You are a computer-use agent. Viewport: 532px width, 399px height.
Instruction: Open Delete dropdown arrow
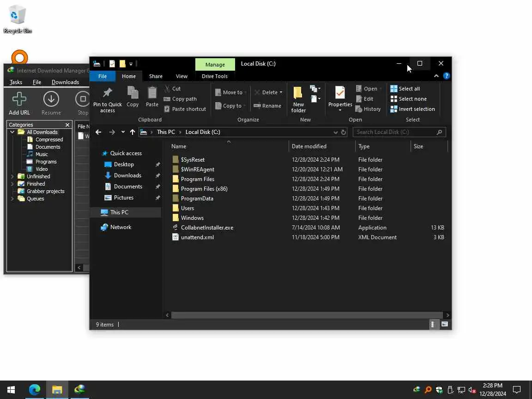(281, 92)
